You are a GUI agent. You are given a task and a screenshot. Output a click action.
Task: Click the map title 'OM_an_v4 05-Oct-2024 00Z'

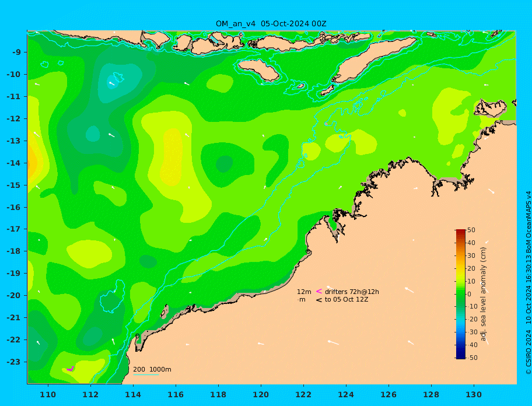tap(271, 24)
